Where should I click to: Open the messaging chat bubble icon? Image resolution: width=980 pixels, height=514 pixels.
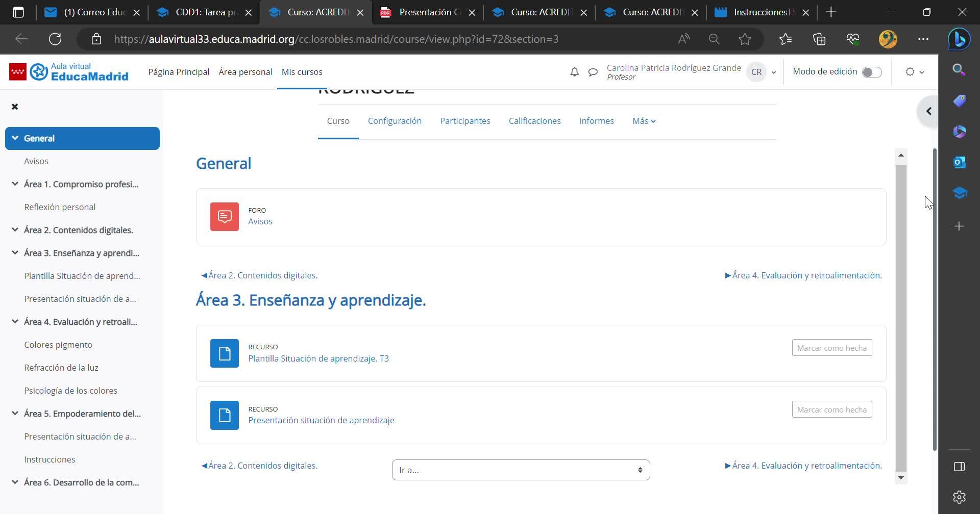click(x=593, y=72)
